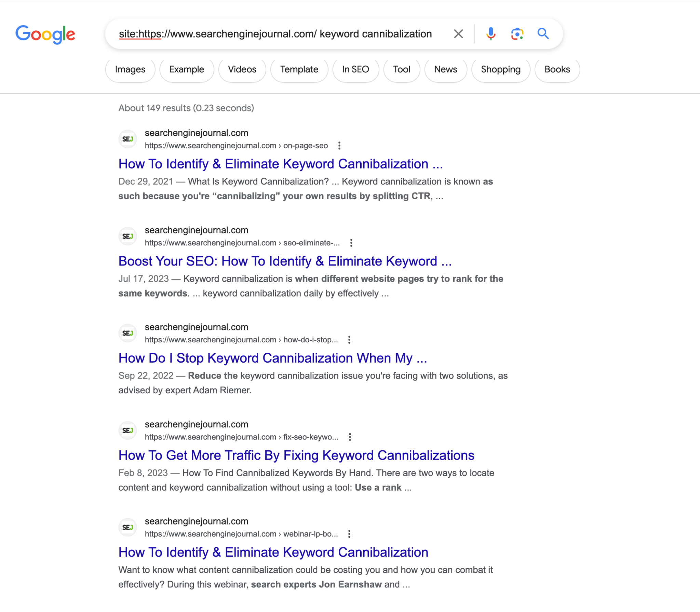This screenshot has height=612, width=700.
Task: Activate voice search with the microphone icon
Action: (491, 33)
